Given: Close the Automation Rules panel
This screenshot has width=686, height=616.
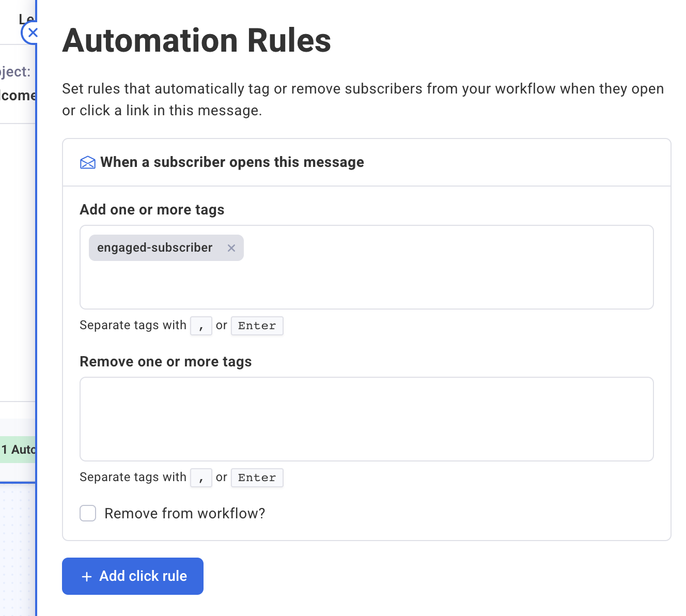Looking at the screenshot, I should click(32, 33).
